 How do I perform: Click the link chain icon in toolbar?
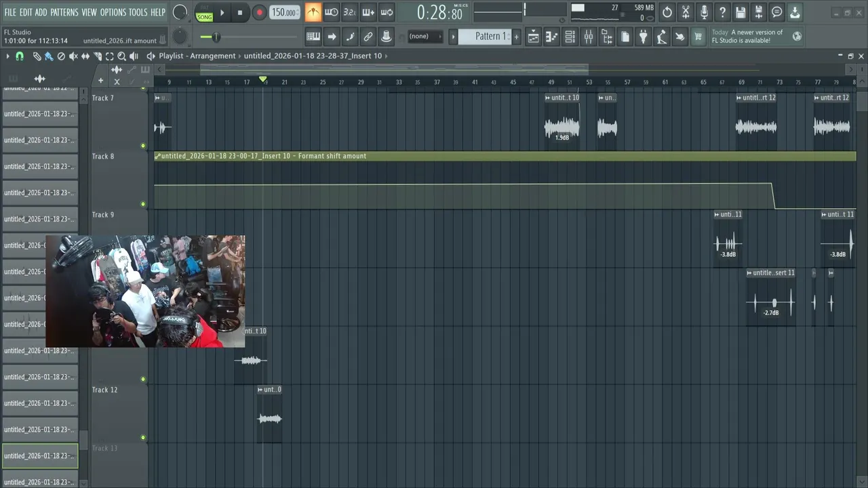[x=368, y=37]
